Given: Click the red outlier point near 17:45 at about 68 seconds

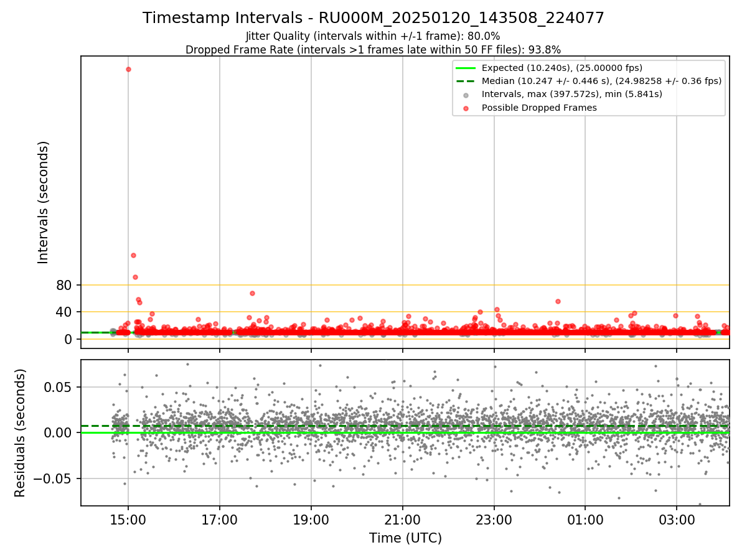Looking at the screenshot, I should (252, 293).
